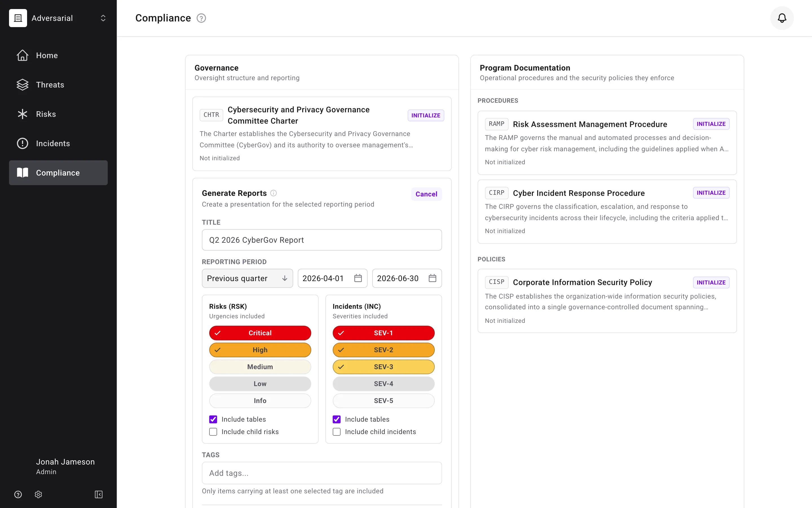This screenshot has width=812, height=508.
Task: Open Cybersecurity and Privacy Governance Committee Charter title
Action: (x=299, y=115)
